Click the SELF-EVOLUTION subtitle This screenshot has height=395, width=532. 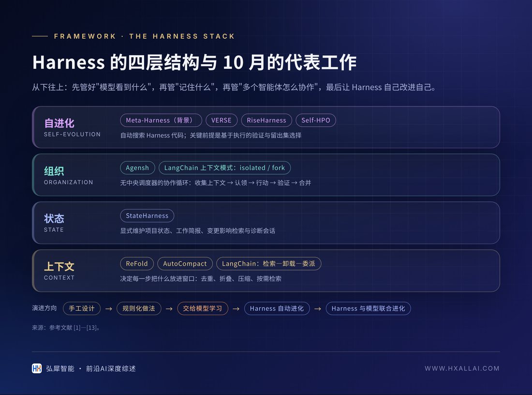(72, 135)
